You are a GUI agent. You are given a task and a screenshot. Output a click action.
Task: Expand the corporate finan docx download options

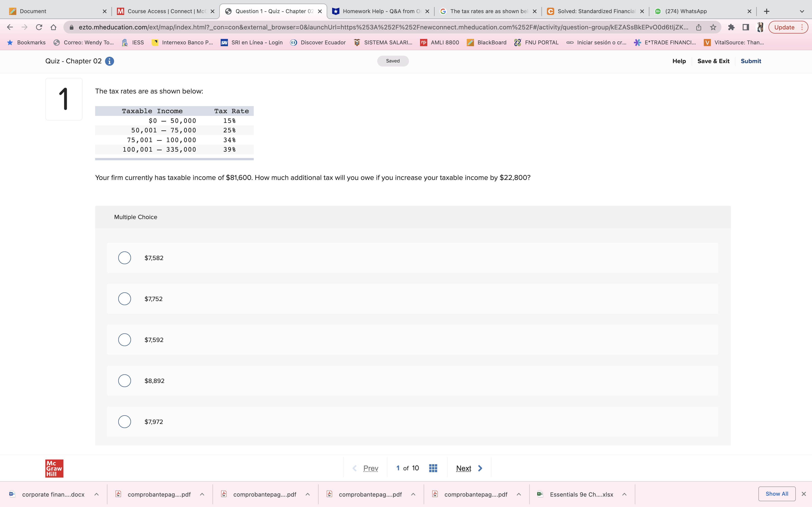97,494
